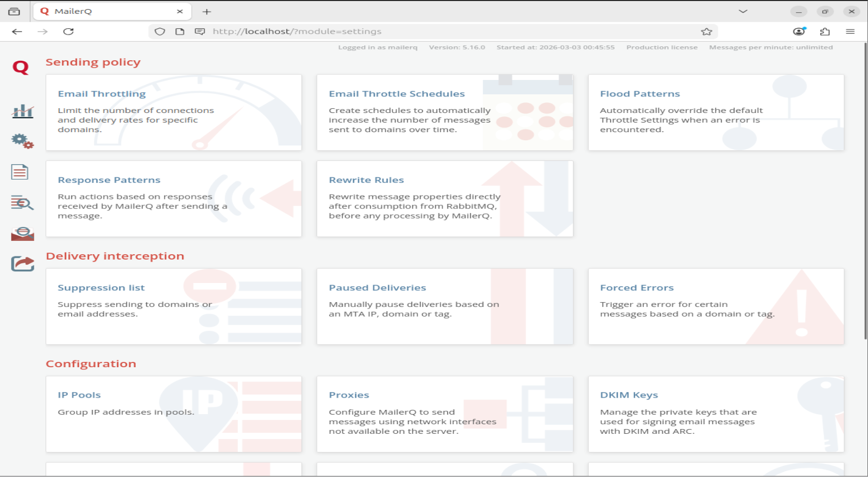Open Forced Errors settings
868x477 pixels.
point(716,306)
